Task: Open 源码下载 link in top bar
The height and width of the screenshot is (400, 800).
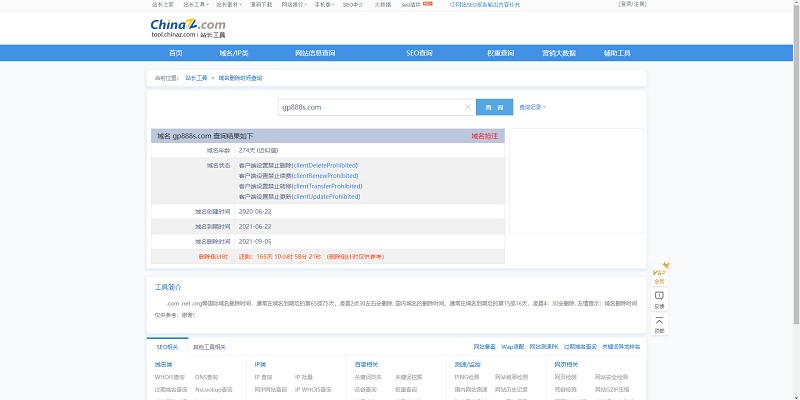Action: click(x=261, y=4)
